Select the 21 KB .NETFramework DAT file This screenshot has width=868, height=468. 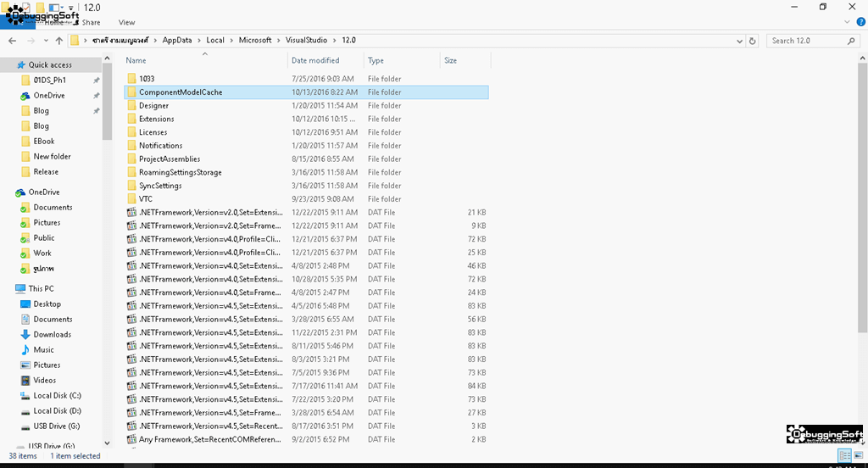306,212
